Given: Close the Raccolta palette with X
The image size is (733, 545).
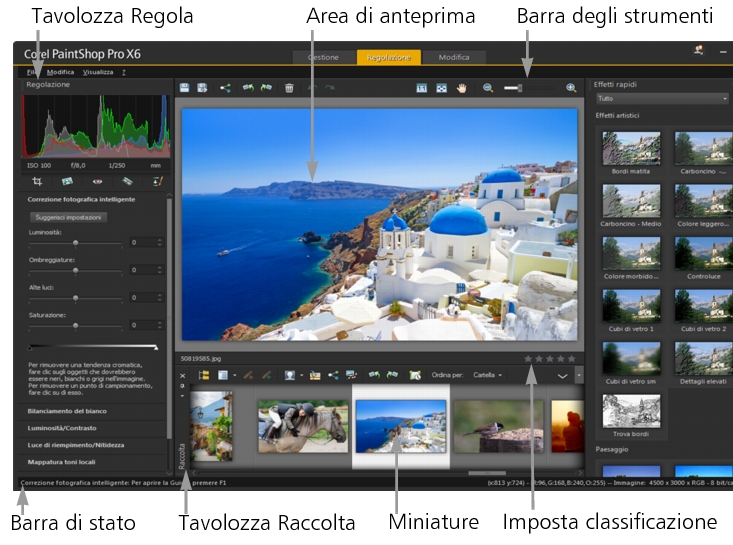Looking at the screenshot, I should pos(181,376).
